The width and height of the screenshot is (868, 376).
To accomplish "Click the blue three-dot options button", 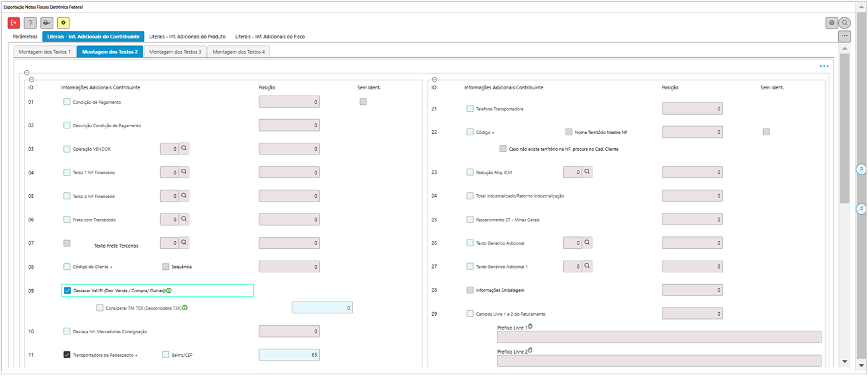I will [824, 66].
